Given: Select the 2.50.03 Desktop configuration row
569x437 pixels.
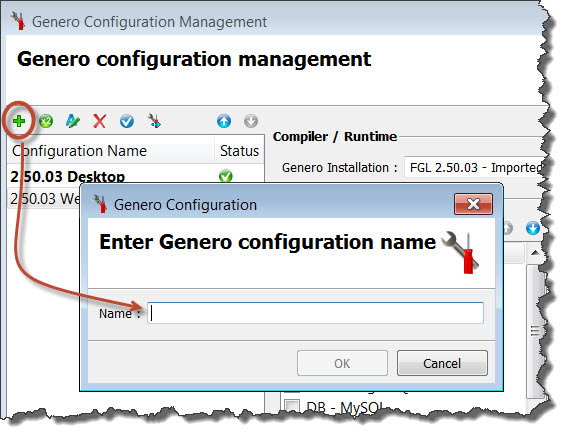Looking at the screenshot, I should click(136, 176).
